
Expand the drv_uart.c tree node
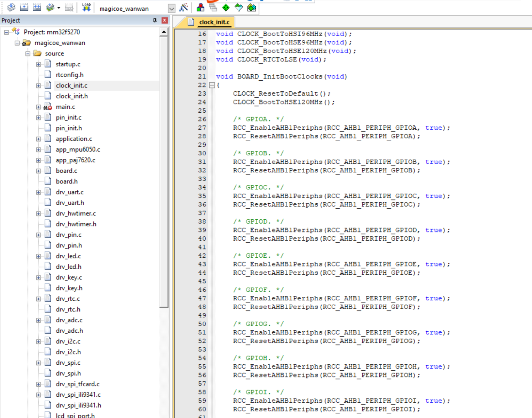coord(38,192)
